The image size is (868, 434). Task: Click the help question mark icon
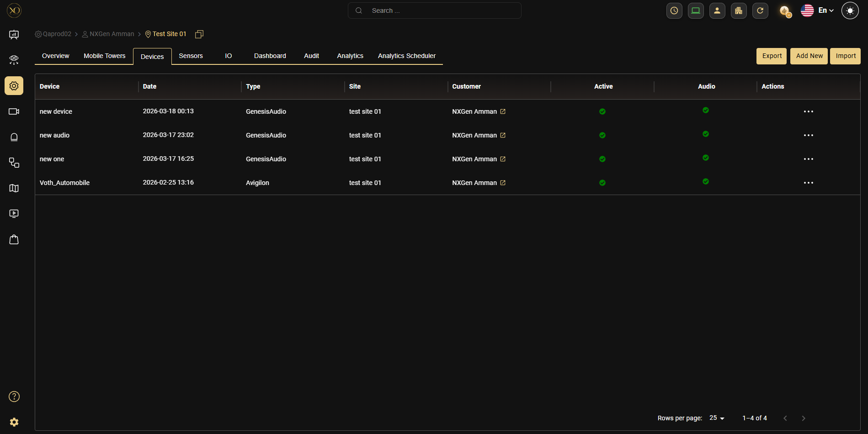tap(14, 397)
